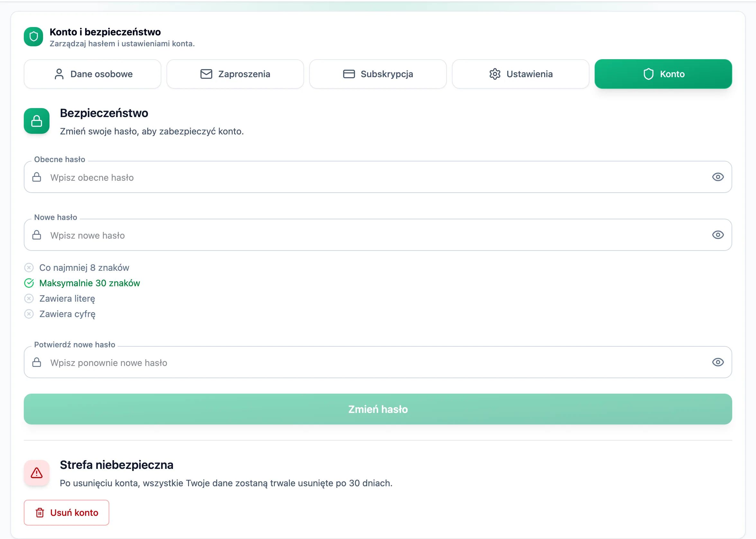Click the lock icon in Potwierdź nowe hasło field
The width and height of the screenshot is (756, 539).
[x=37, y=362]
